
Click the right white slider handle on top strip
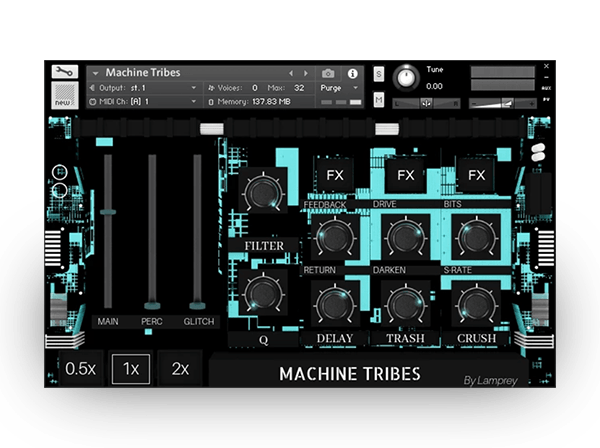[387, 129]
